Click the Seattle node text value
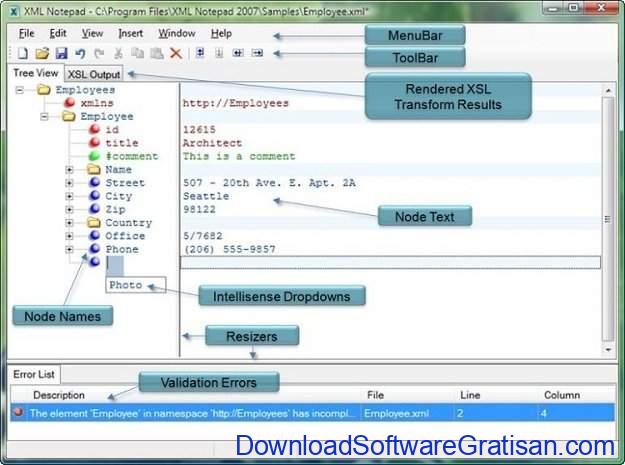 [x=206, y=196]
